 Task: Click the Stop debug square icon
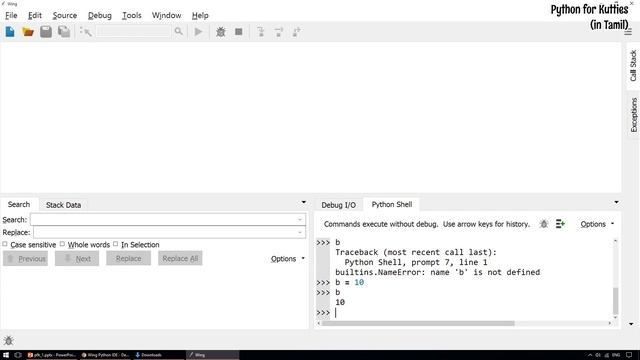[x=239, y=32]
